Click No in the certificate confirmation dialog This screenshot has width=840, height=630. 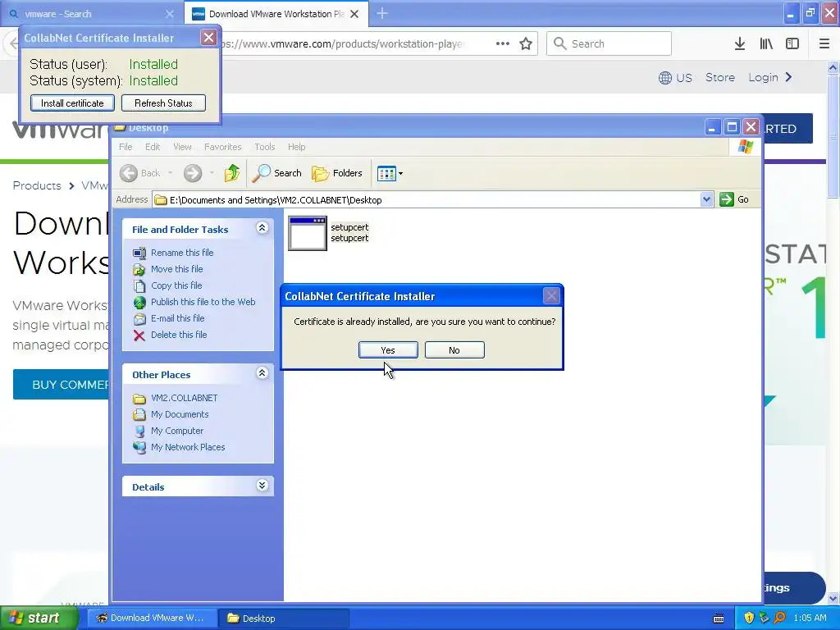point(454,349)
